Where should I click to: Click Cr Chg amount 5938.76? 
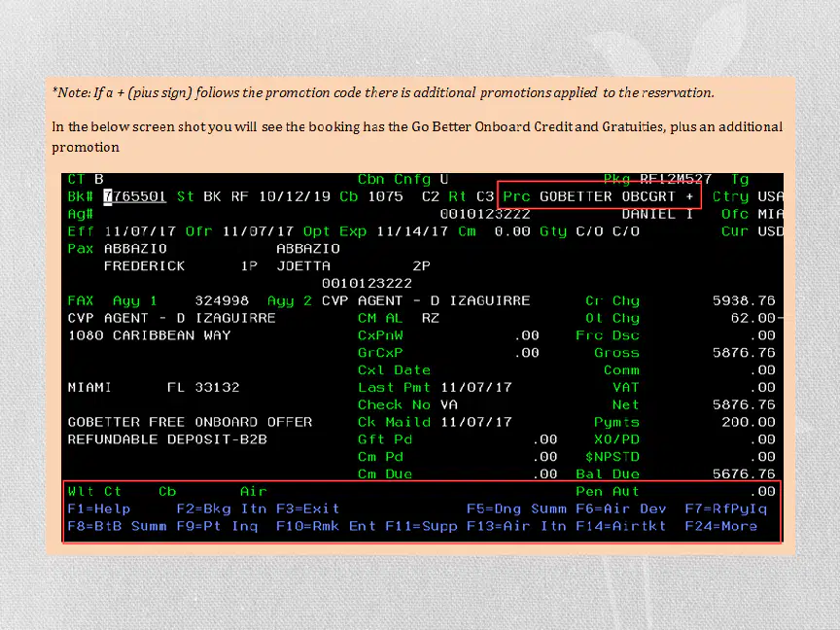pos(744,300)
